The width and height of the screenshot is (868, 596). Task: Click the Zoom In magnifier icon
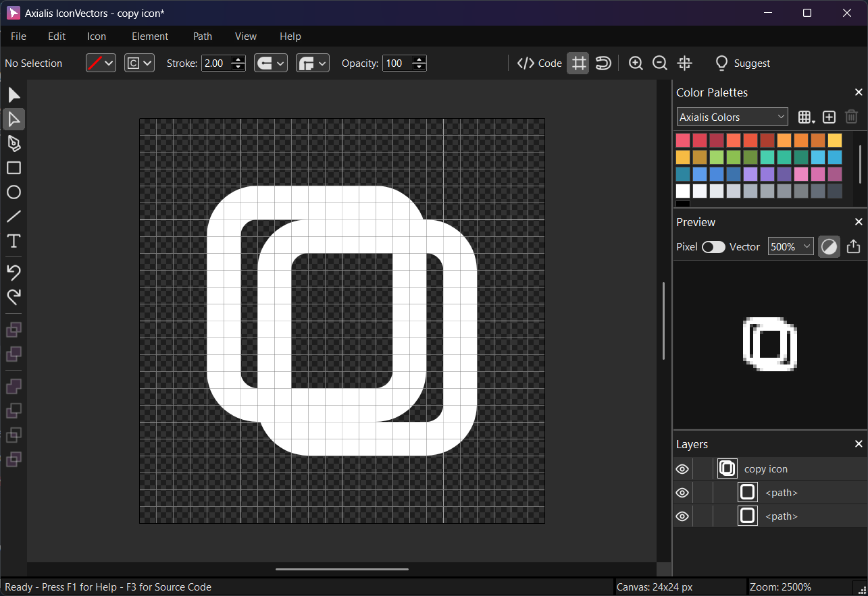pos(635,63)
